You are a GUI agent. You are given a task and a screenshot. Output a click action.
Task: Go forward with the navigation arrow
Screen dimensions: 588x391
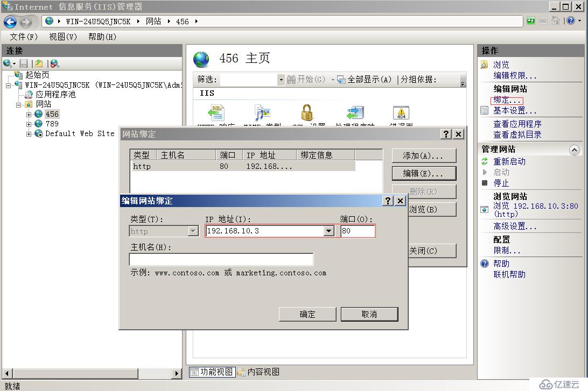click(x=25, y=22)
